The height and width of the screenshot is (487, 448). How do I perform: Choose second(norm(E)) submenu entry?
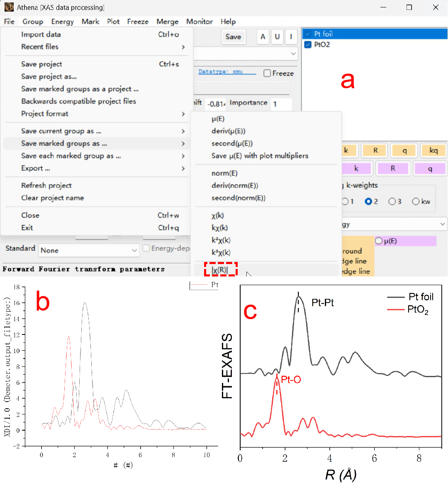(x=266, y=198)
